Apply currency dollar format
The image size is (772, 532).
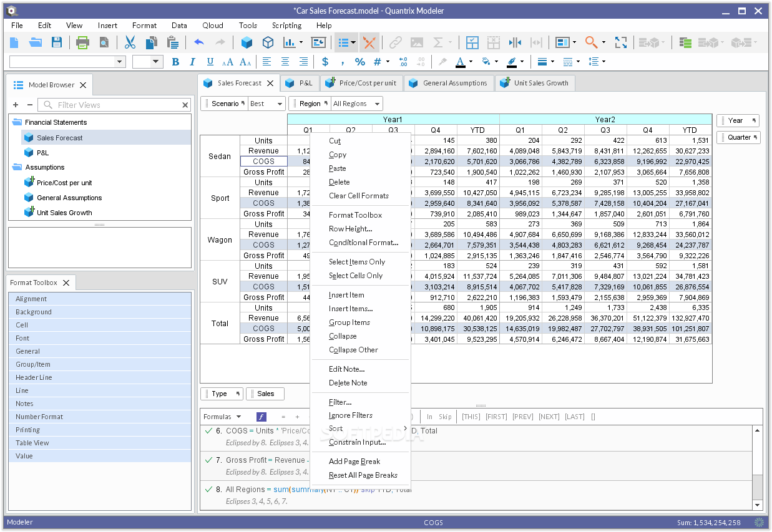(x=325, y=62)
